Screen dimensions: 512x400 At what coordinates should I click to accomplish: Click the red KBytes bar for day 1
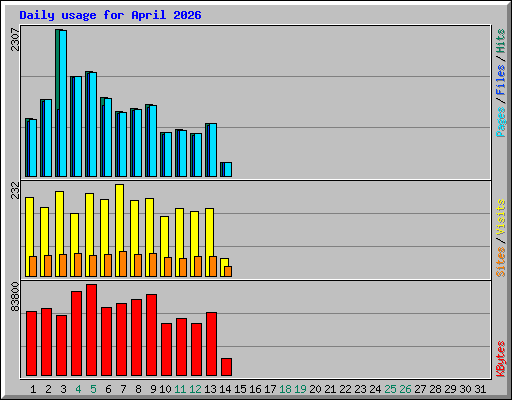(x=31, y=344)
